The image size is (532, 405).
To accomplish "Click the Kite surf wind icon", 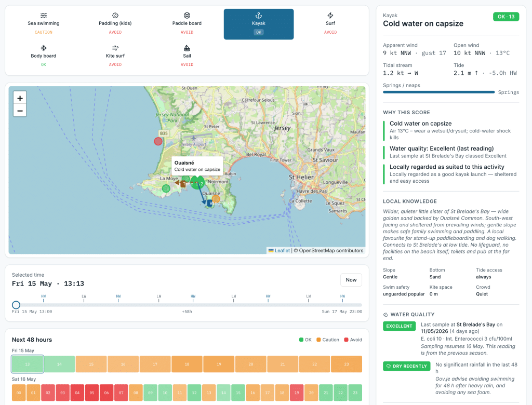I will 115,48.
